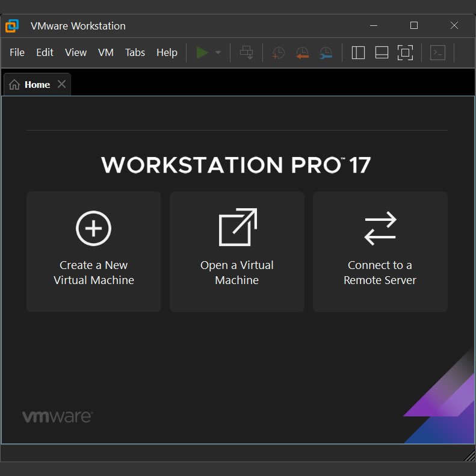476x476 pixels.
Task: Revert the VM to previous snapshot
Action: pos(302,52)
